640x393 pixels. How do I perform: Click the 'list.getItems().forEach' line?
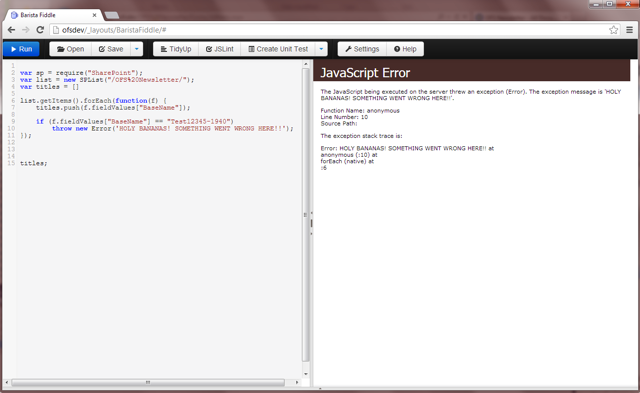coord(93,101)
